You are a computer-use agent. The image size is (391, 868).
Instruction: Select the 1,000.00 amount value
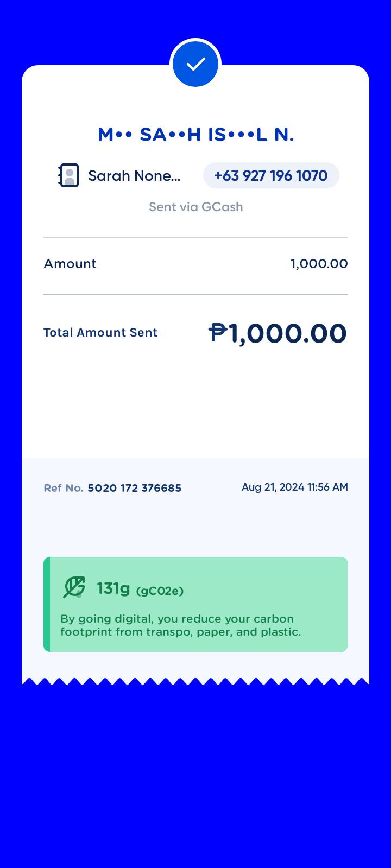[x=319, y=264]
